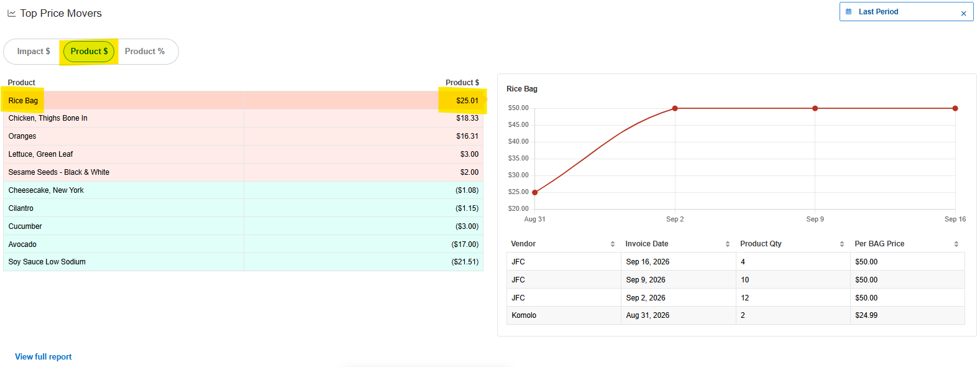This screenshot has width=980, height=367.
Task: Click the calendar icon in Last Period
Action: tap(849, 12)
